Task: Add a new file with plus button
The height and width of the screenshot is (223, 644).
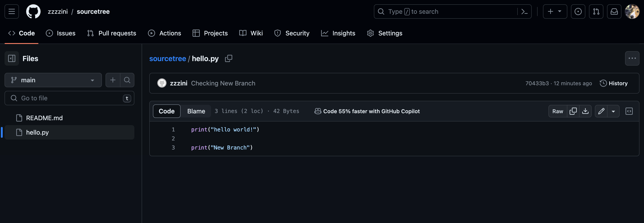Action: [x=113, y=80]
